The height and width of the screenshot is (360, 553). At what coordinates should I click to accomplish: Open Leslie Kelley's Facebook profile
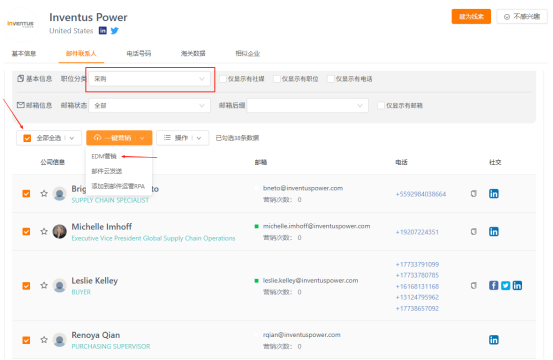point(494,286)
